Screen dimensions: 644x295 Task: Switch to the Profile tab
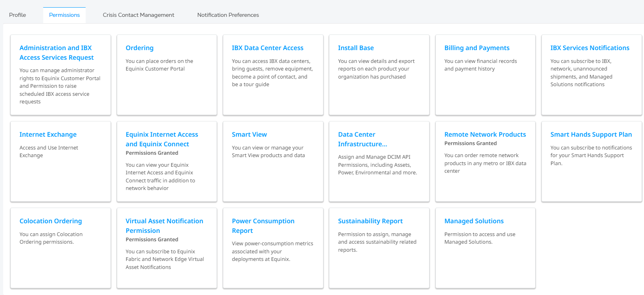point(18,15)
